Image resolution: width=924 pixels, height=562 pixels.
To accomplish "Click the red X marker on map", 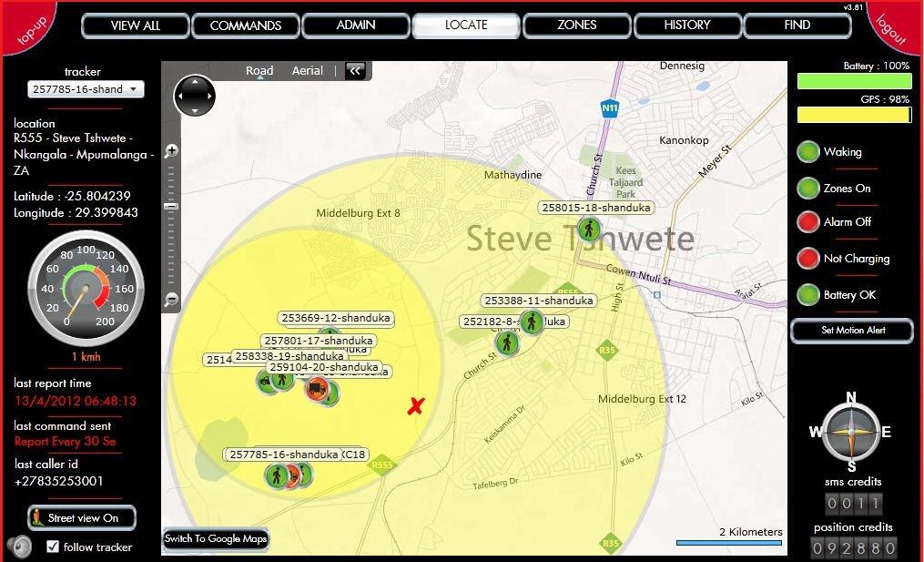I will point(416,406).
